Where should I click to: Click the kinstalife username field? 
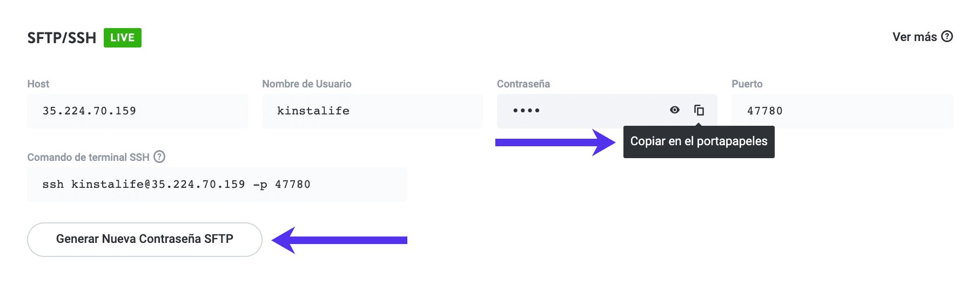coord(372,111)
